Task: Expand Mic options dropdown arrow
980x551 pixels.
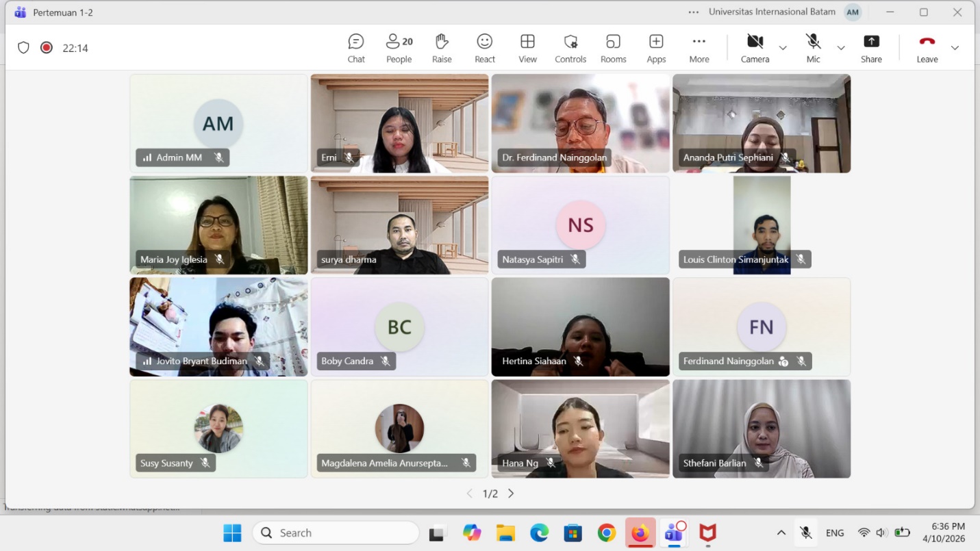Action: pyautogui.click(x=841, y=48)
